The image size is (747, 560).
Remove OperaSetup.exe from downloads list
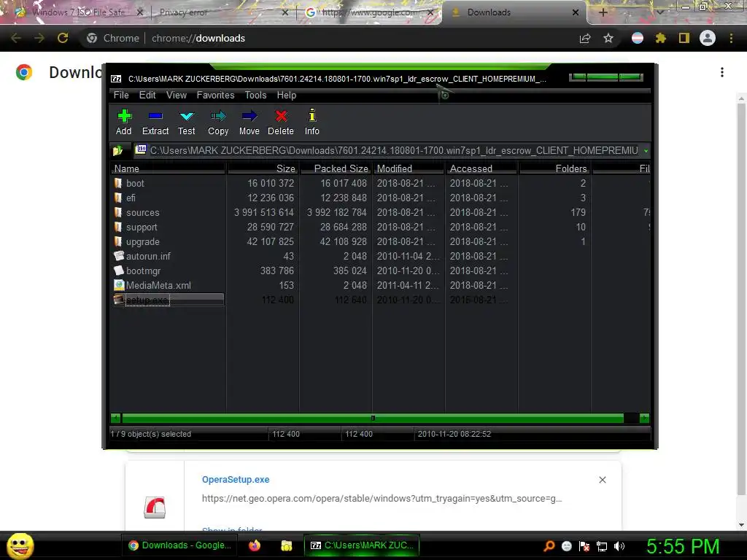[602, 480]
